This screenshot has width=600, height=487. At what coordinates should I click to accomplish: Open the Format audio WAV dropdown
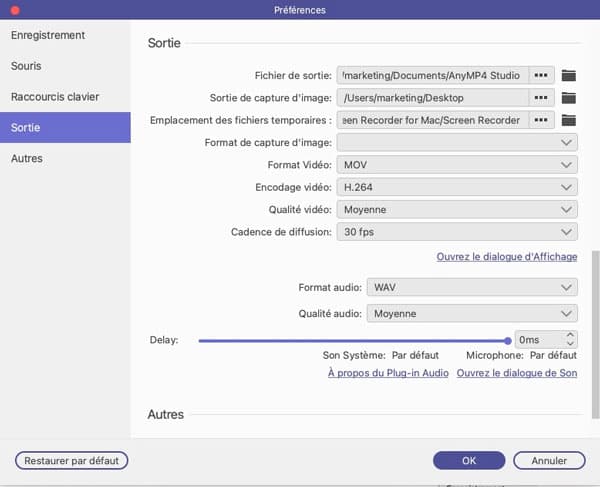(x=472, y=288)
